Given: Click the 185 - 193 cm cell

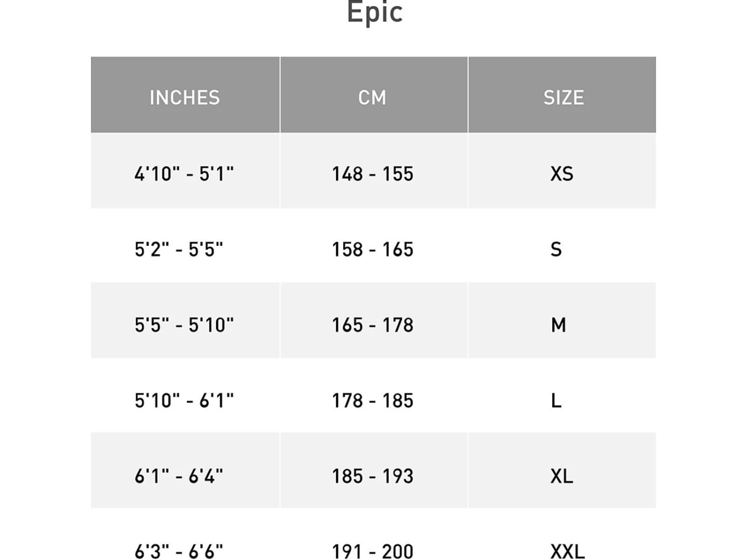Looking at the screenshot, I should 373,476.
